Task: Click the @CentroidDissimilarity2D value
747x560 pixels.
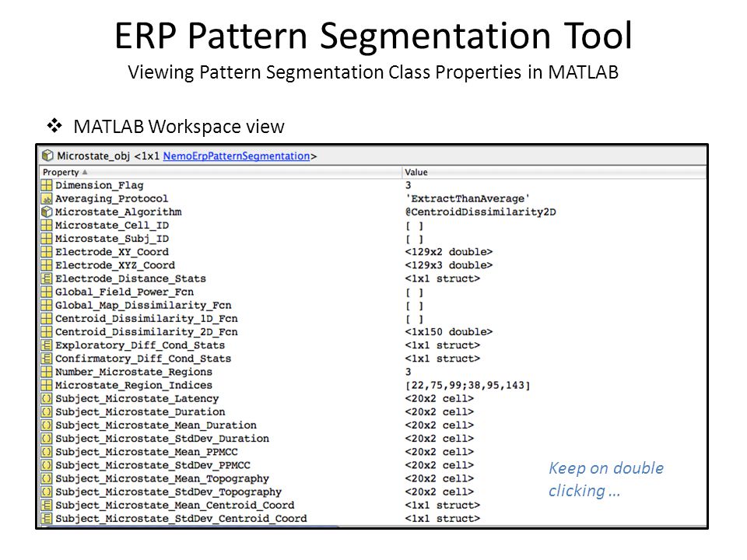Action: pos(480,212)
